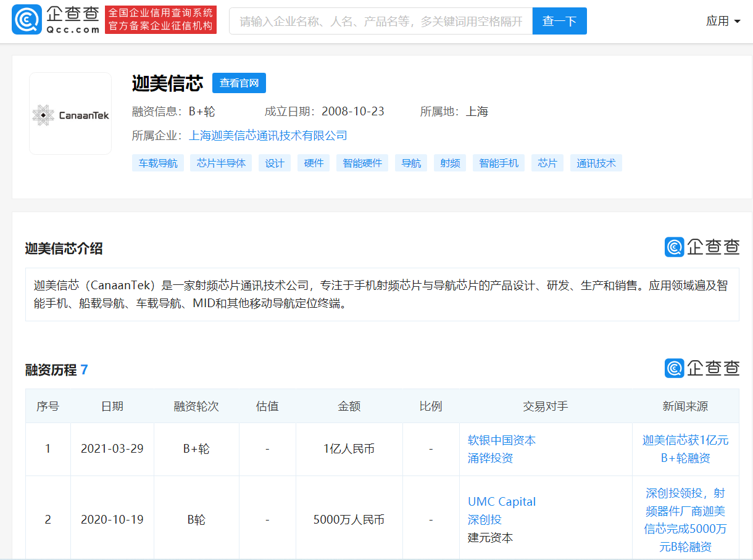Click the 查看官网 button
The width and height of the screenshot is (753, 560).
click(239, 83)
